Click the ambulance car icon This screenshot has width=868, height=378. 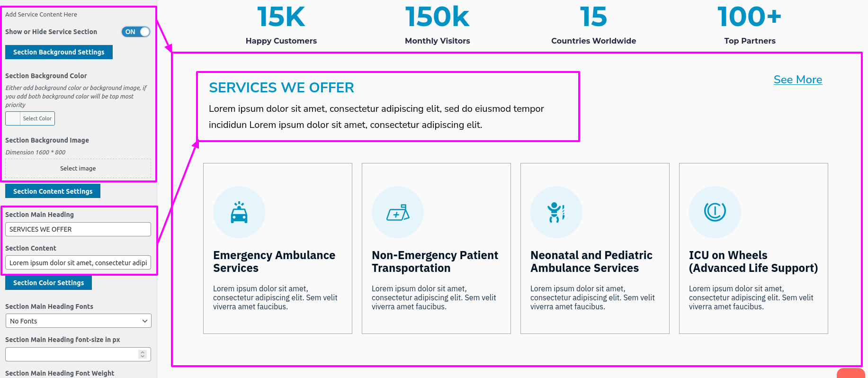(239, 212)
